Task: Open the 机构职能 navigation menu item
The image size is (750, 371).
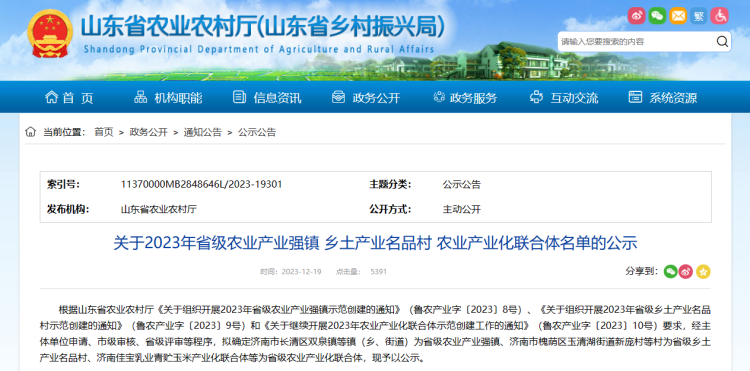Action: point(178,98)
